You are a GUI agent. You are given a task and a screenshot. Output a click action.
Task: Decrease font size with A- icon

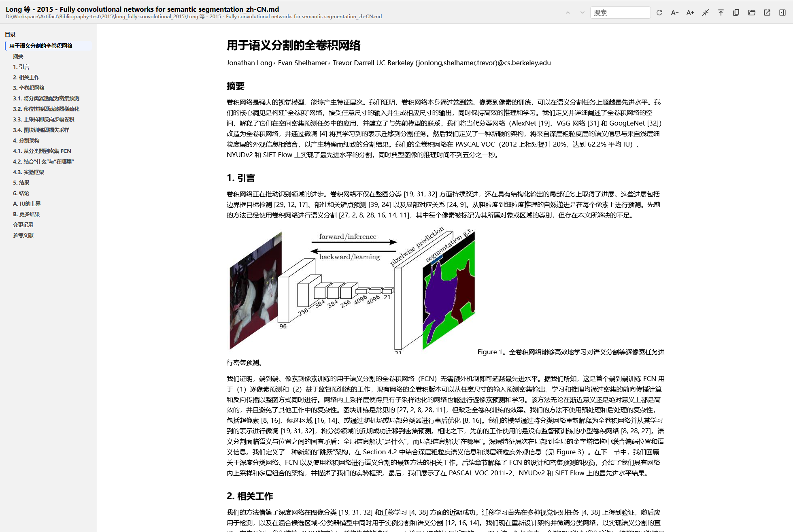click(x=675, y=13)
